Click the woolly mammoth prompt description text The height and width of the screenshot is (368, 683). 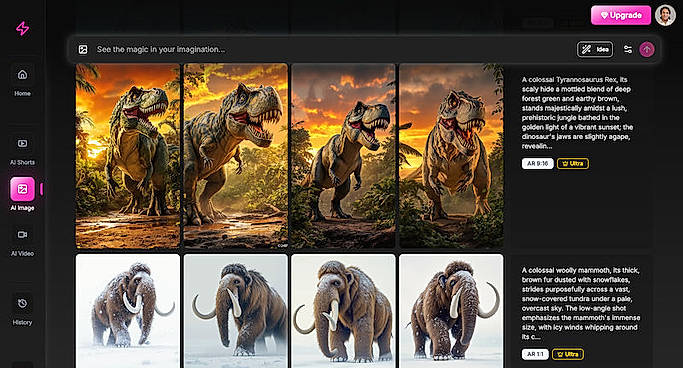click(581, 304)
